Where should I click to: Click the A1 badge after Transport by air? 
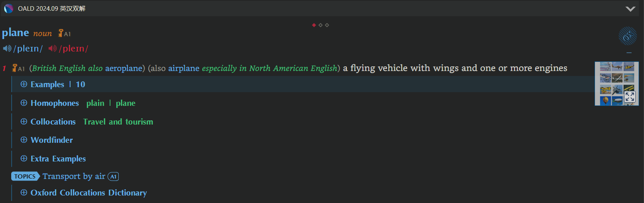[x=113, y=176]
